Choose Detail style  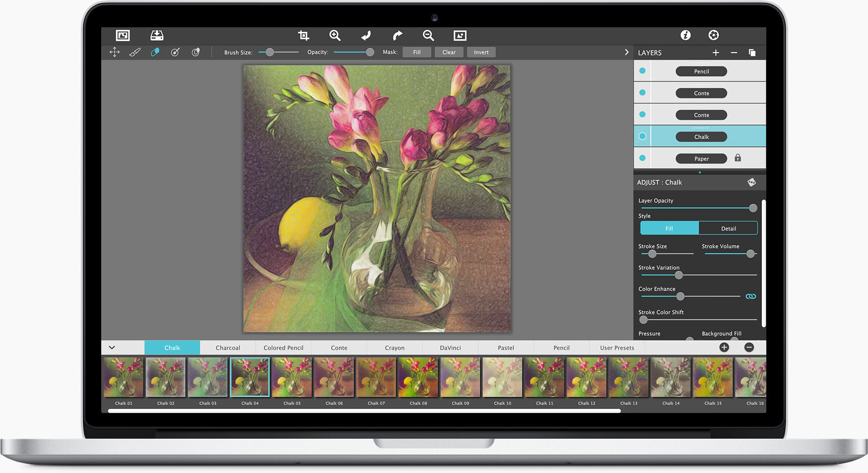click(728, 228)
